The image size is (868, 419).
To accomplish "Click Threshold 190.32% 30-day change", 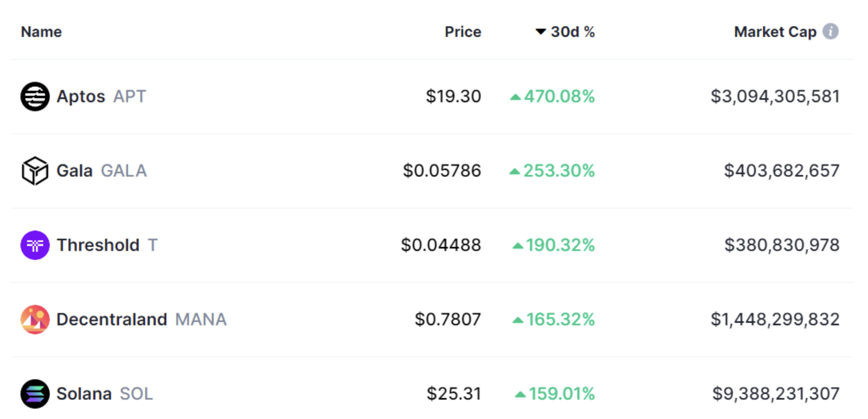I will pyautogui.click(x=560, y=245).
